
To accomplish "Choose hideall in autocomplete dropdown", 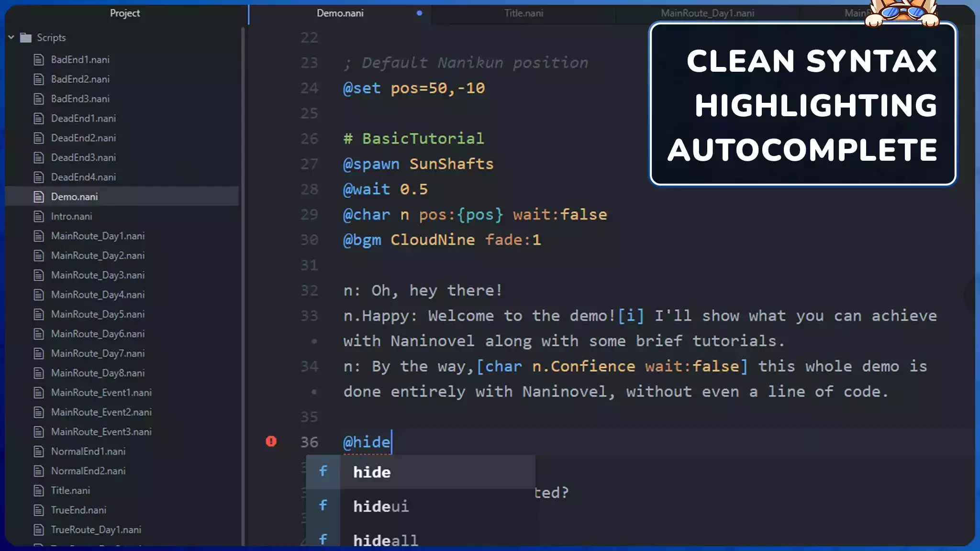I will point(386,540).
